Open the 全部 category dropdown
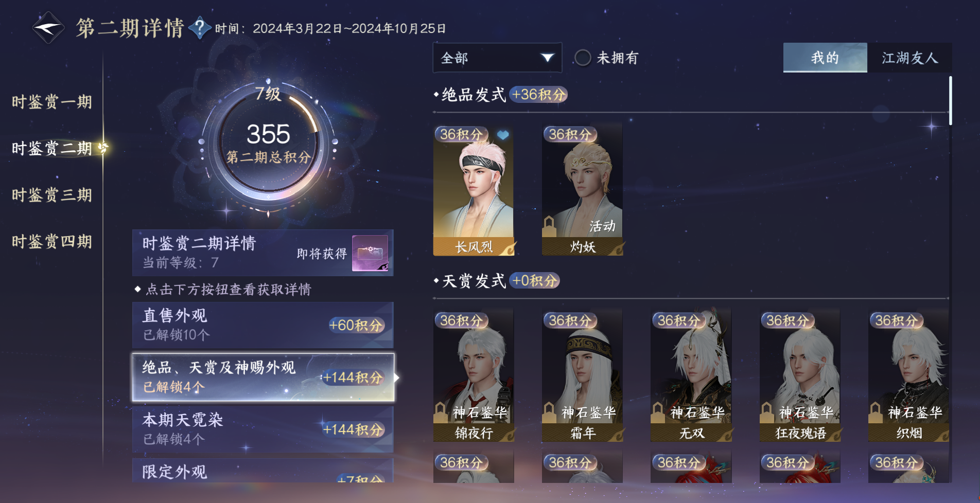The width and height of the screenshot is (980, 503). [497, 58]
